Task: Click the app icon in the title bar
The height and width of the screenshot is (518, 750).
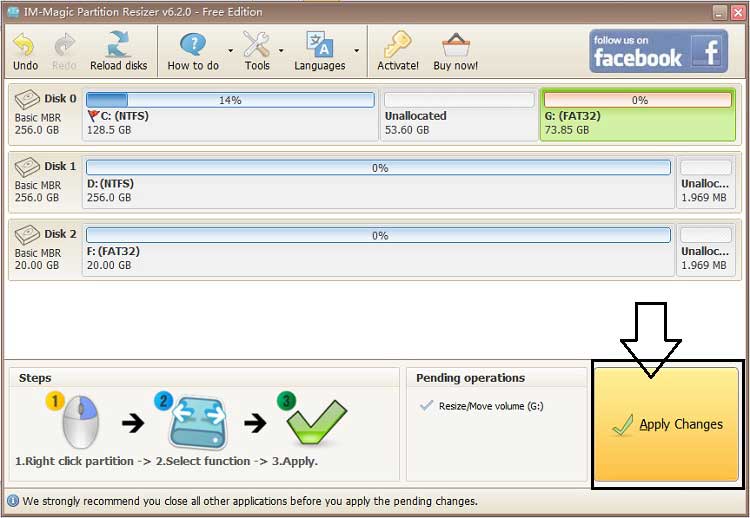Action: click(12, 11)
